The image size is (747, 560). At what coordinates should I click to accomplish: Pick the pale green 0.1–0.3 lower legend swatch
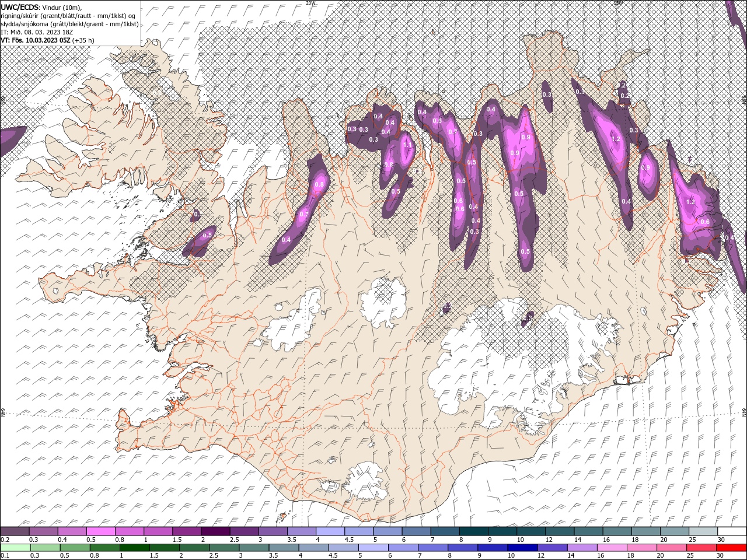pyautogui.click(x=15, y=548)
